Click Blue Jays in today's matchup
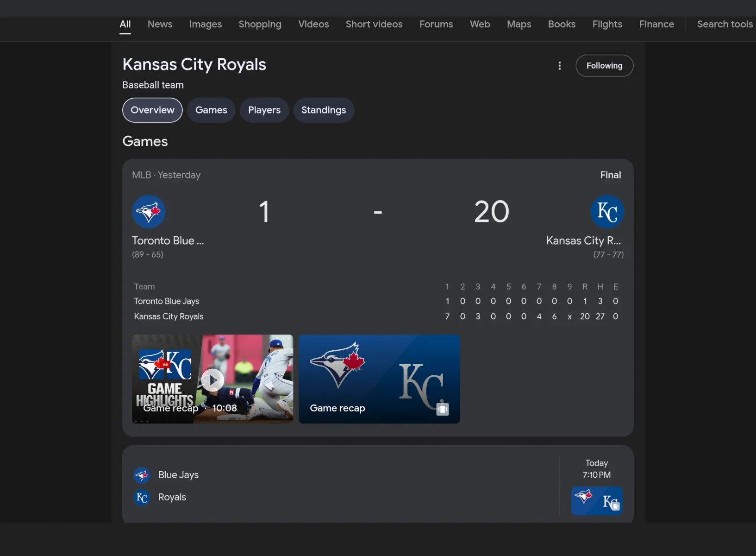 pyautogui.click(x=178, y=475)
